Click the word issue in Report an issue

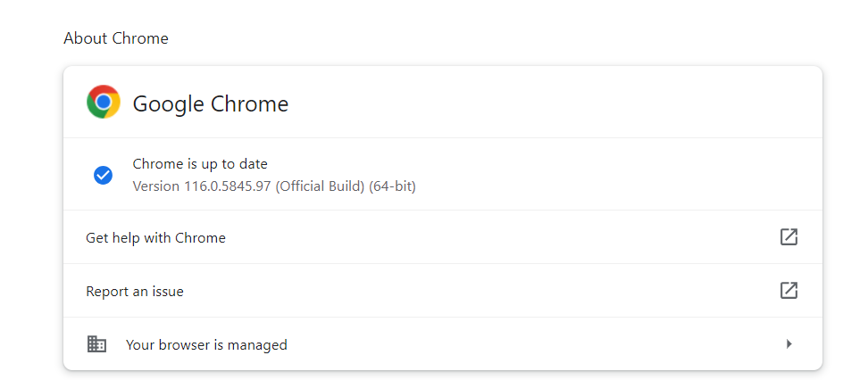pos(169,292)
